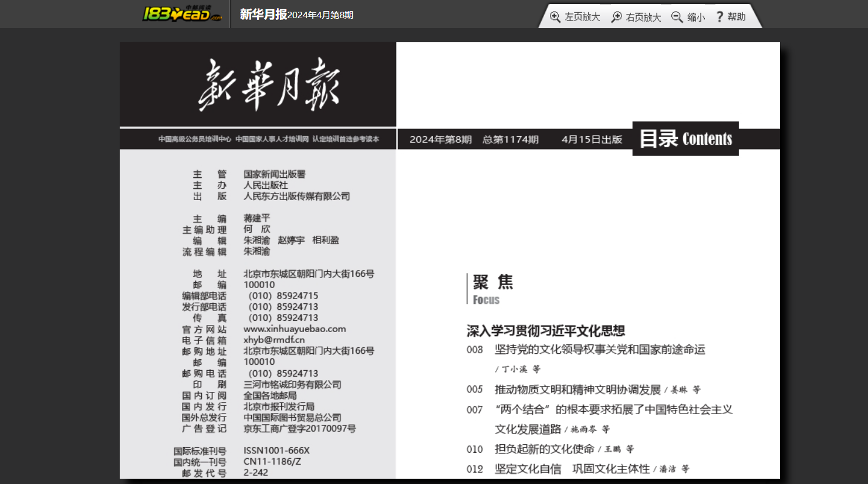The image size is (868, 484).
Task: Click the 中国国际图书贸易总公司 entry
Action: pyautogui.click(x=292, y=418)
